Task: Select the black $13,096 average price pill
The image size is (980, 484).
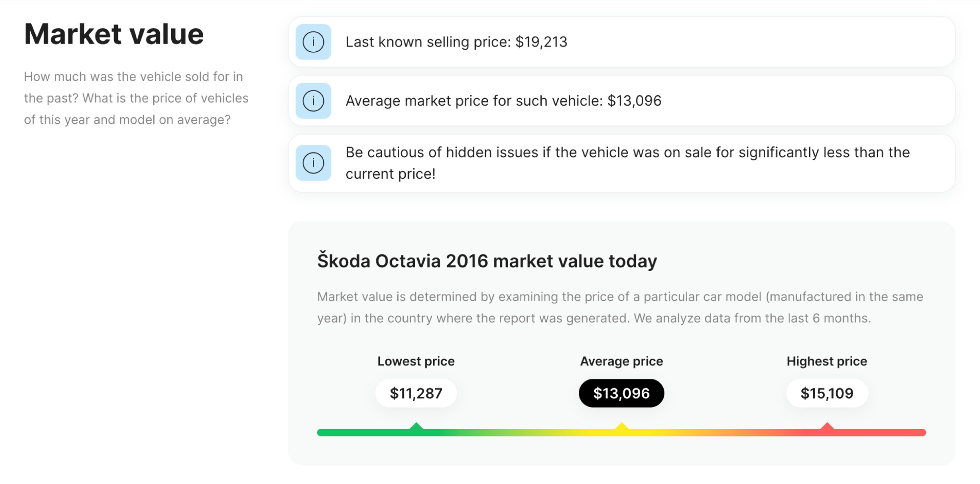Action: coord(621,393)
